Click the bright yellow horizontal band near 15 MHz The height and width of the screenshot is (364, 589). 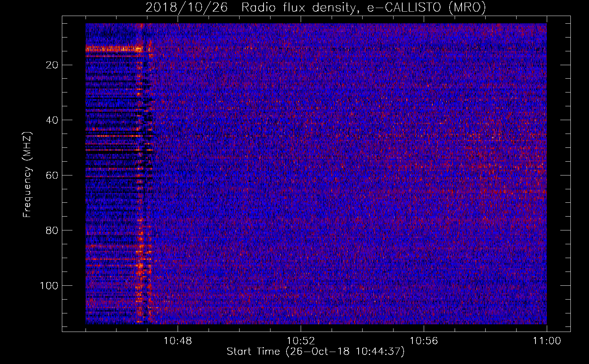tap(114, 49)
